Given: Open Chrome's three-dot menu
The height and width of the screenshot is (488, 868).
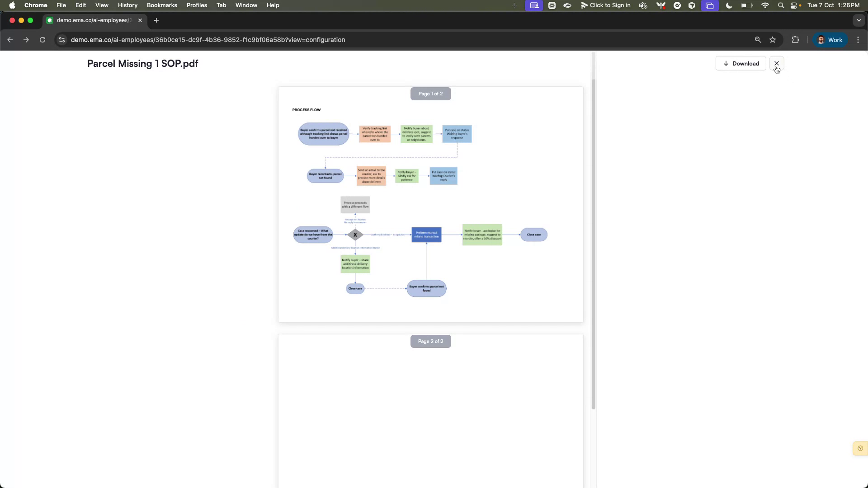Looking at the screenshot, I should pyautogui.click(x=858, y=40).
